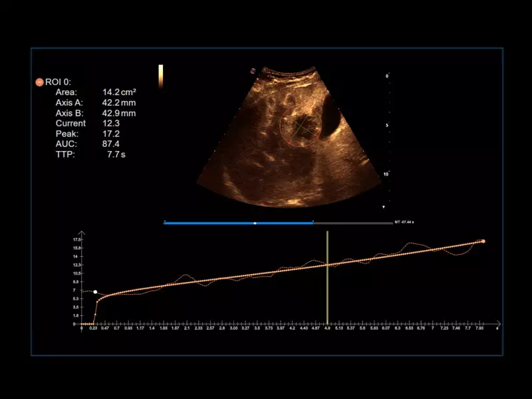Click the orange ROI 0 remove icon
Screen dimensions: 532x399
(39, 82)
